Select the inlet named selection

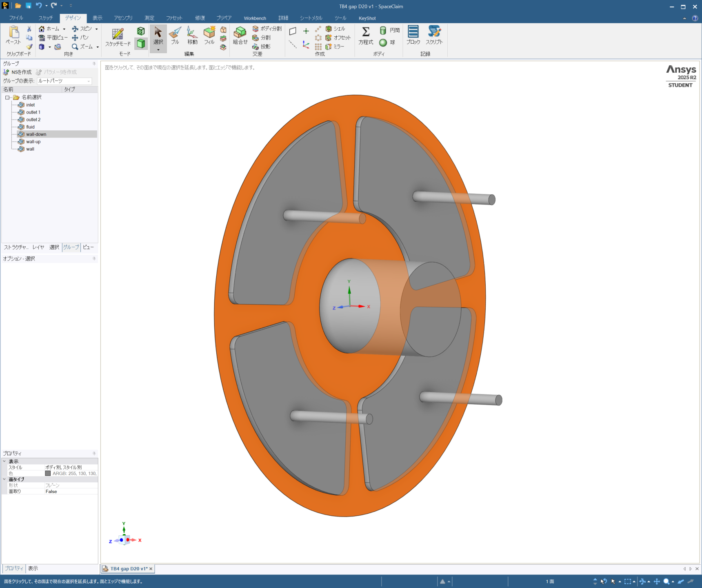pos(30,105)
